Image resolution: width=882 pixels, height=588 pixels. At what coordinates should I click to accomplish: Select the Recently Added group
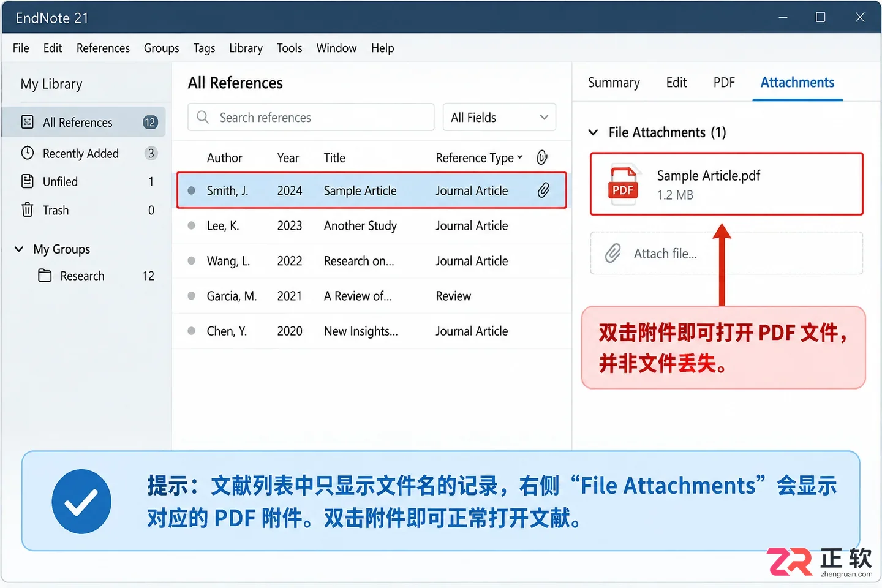[84, 153]
